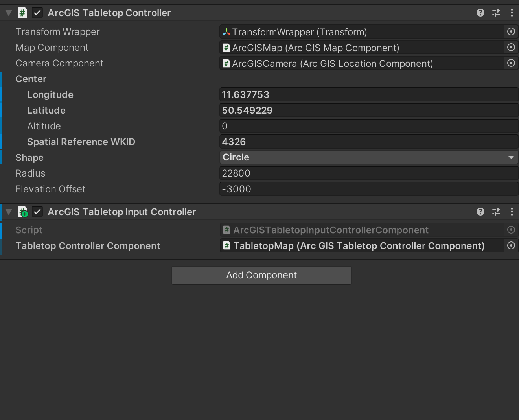The height and width of the screenshot is (420, 519).
Task: Open object picker for Map Component field
Action: (x=511, y=48)
